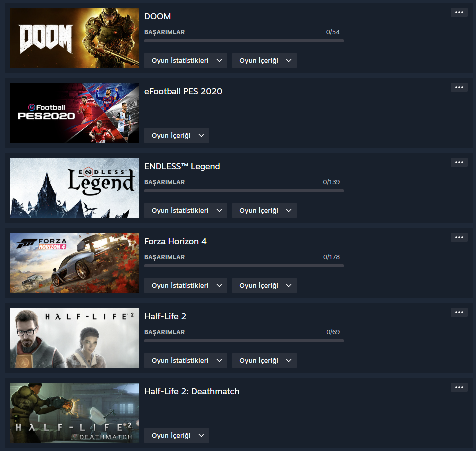The image size is (476, 451).
Task: Expand Oyun İçeriği for Half-Life 2: Deathmatch
Action: pyautogui.click(x=176, y=436)
